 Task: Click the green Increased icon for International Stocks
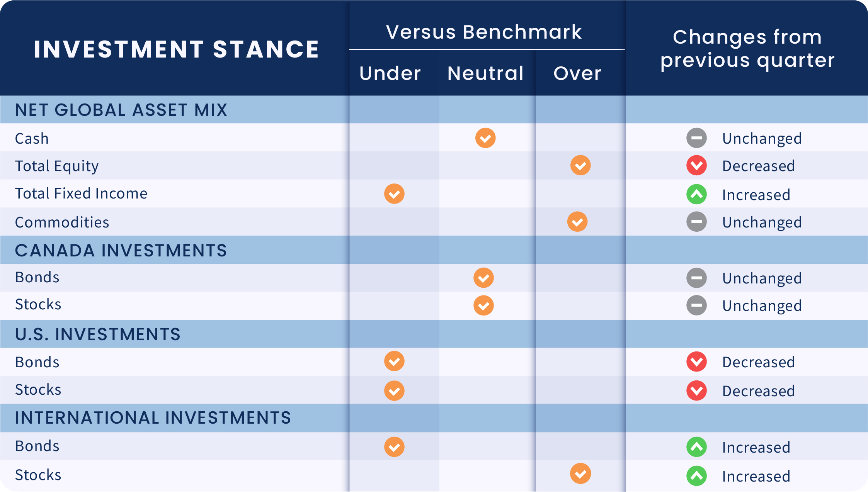point(696,476)
